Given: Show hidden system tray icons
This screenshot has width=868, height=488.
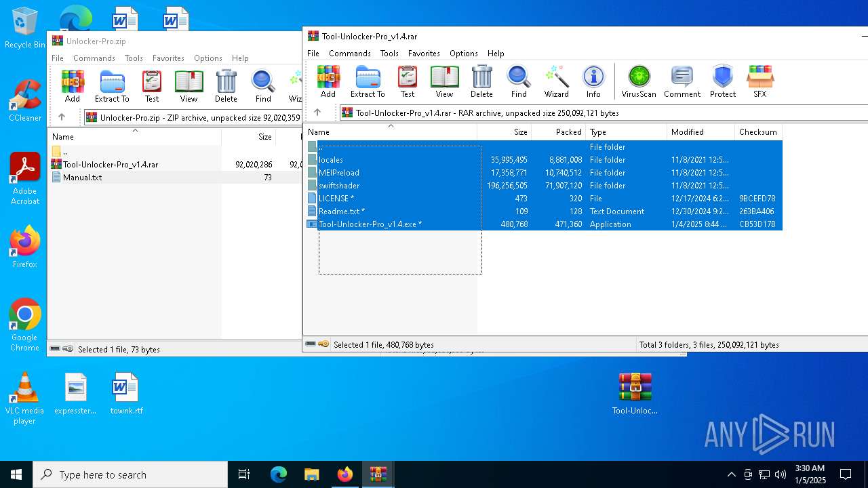Looking at the screenshot, I should click(x=731, y=474).
